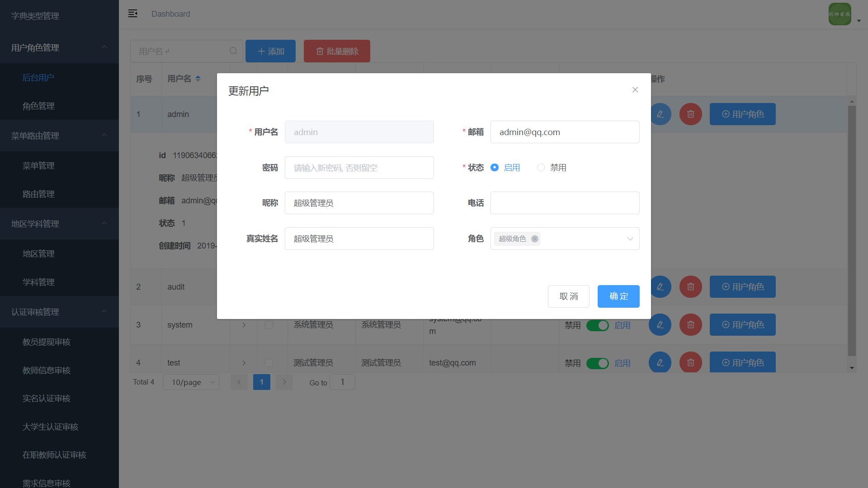The width and height of the screenshot is (868, 488).
Task: Click the 密码 password input field
Action: (x=359, y=168)
